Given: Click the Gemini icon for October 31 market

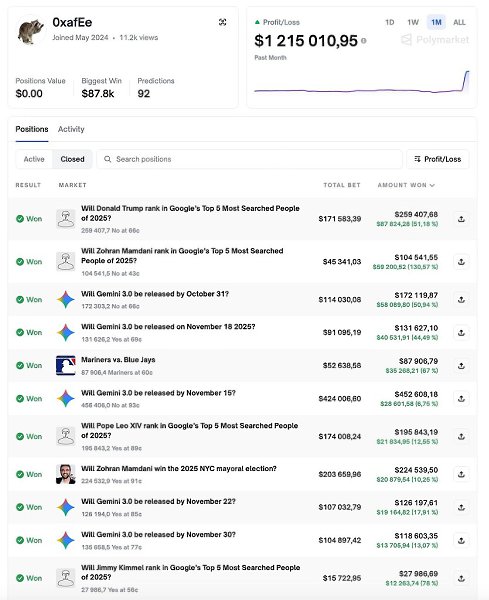Looking at the screenshot, I should click(x=66, y=300).
